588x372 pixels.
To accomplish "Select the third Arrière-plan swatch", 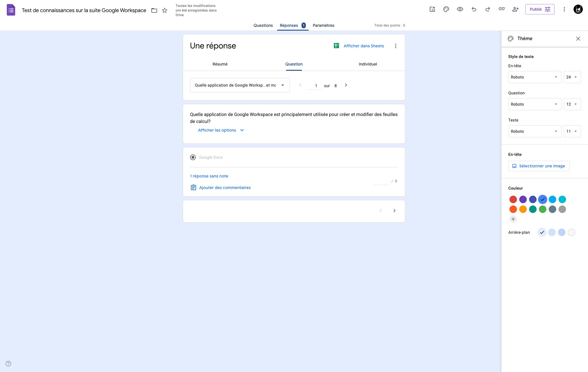I will (x=562, y=232).
